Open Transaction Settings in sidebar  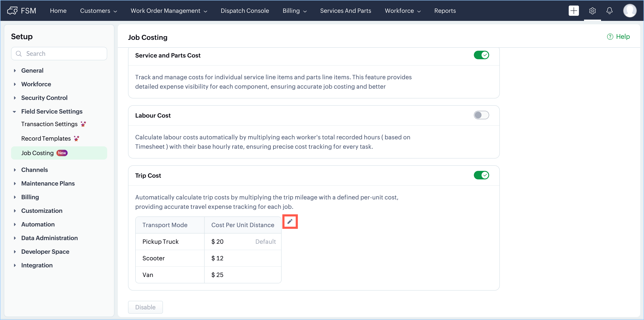[49, 124]
